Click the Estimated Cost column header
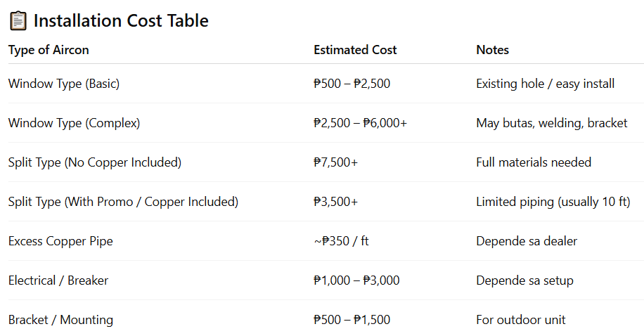Viewport: 644px width, 336px height. coord(355,50)
